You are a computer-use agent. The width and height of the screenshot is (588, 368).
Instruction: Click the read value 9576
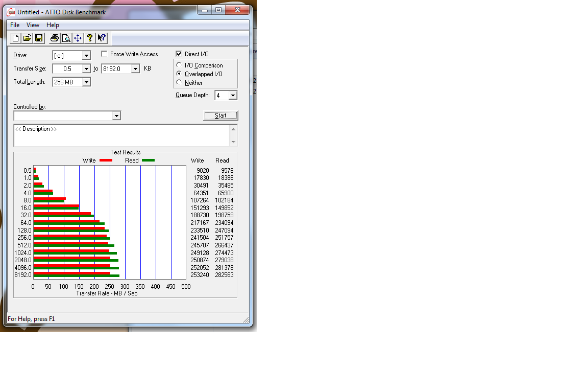[x=227, y=171]
